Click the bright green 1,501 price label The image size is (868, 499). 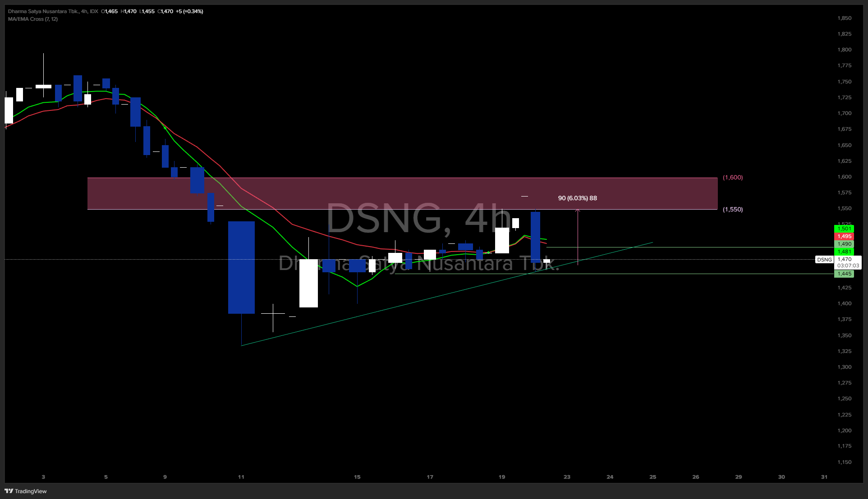coord(844,229)
